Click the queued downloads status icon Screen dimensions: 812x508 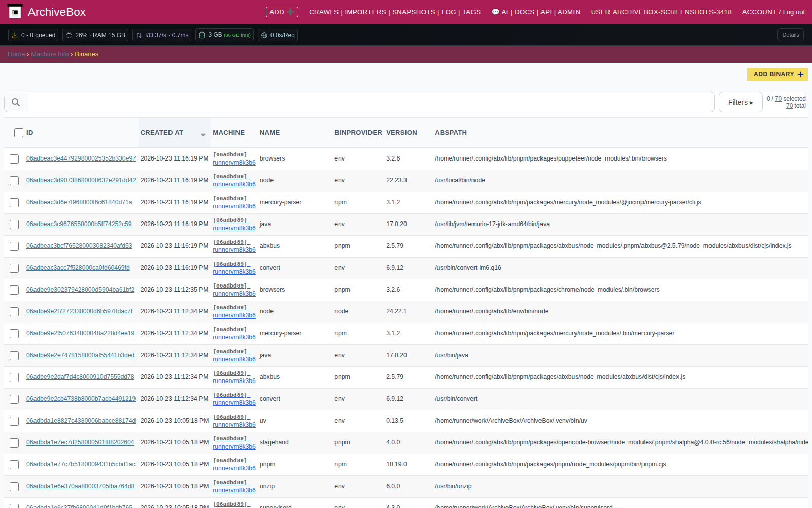click(15, 35)
